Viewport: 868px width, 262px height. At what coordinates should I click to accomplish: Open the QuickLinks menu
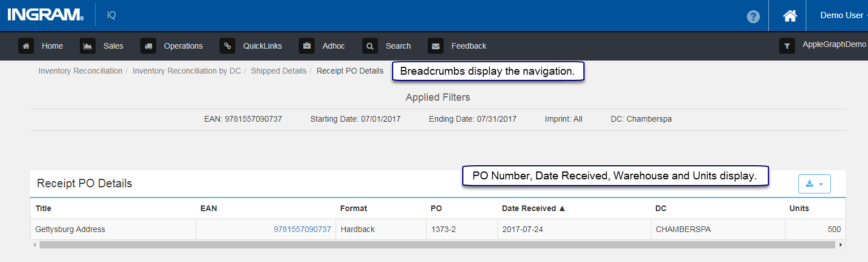pyautogui.click(x=263, y=46)
